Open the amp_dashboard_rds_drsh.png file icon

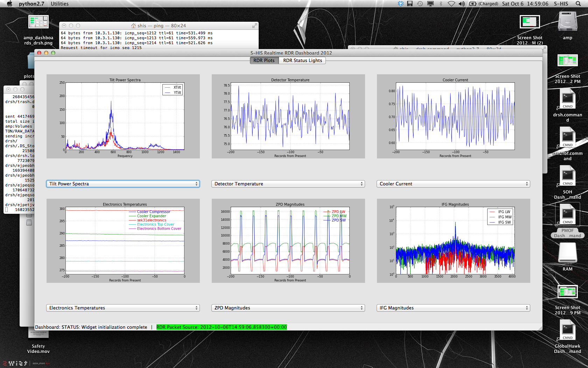point(38,22)
